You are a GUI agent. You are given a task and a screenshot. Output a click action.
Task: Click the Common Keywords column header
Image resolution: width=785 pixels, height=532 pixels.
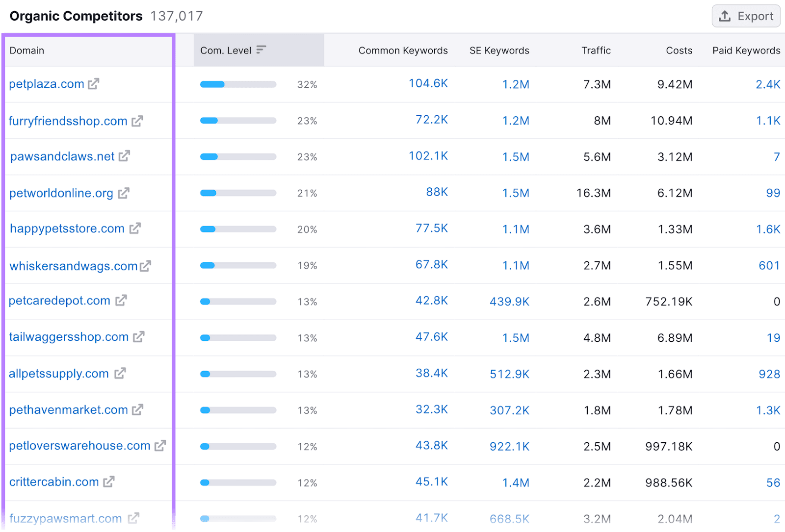[403, 50]
